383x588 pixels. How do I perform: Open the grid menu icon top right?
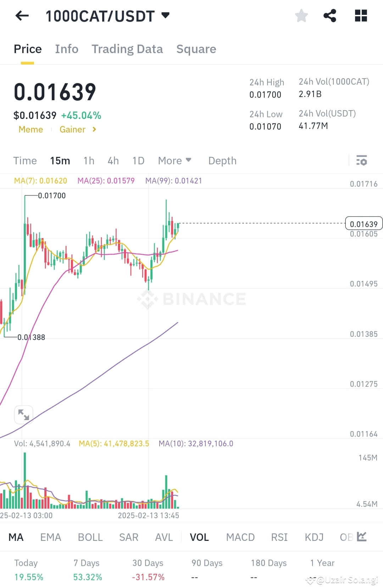(x=361, y=15)
